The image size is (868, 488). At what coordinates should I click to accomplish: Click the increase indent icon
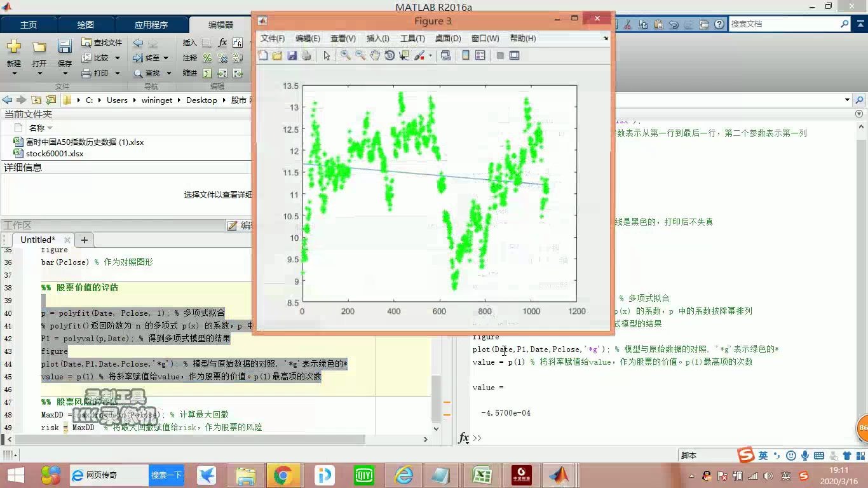tap(222, 73)
